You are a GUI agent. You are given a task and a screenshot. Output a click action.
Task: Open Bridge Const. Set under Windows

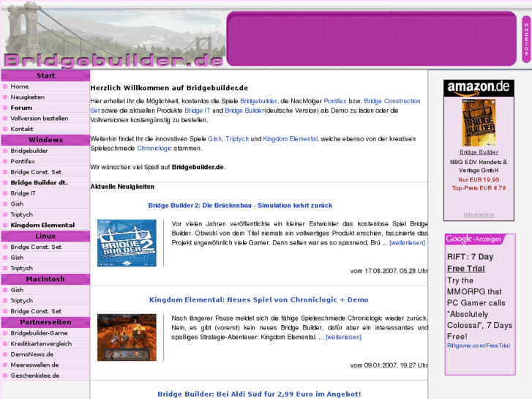36,172
